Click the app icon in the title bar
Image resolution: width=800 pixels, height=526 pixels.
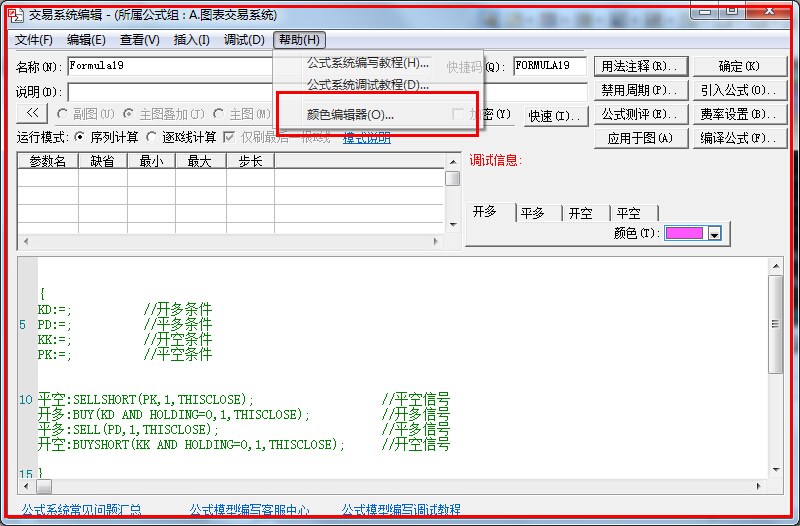15,15
